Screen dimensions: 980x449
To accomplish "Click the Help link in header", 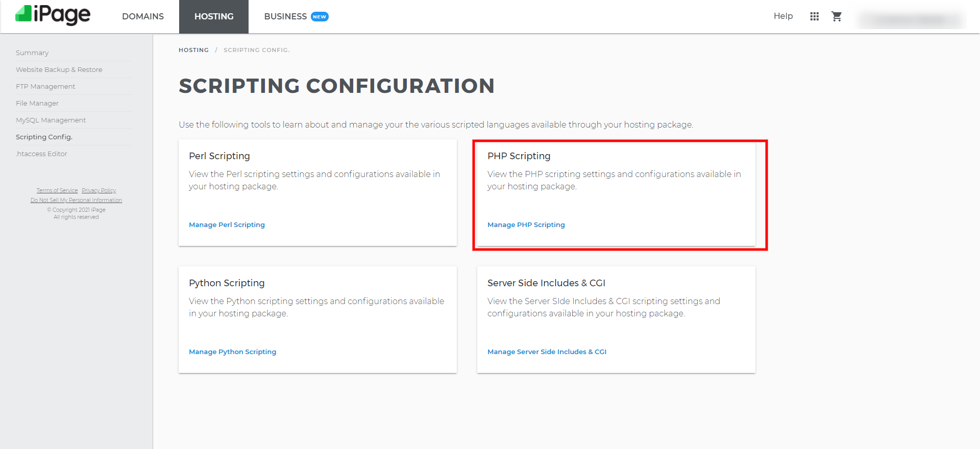I will pos(783,16).
